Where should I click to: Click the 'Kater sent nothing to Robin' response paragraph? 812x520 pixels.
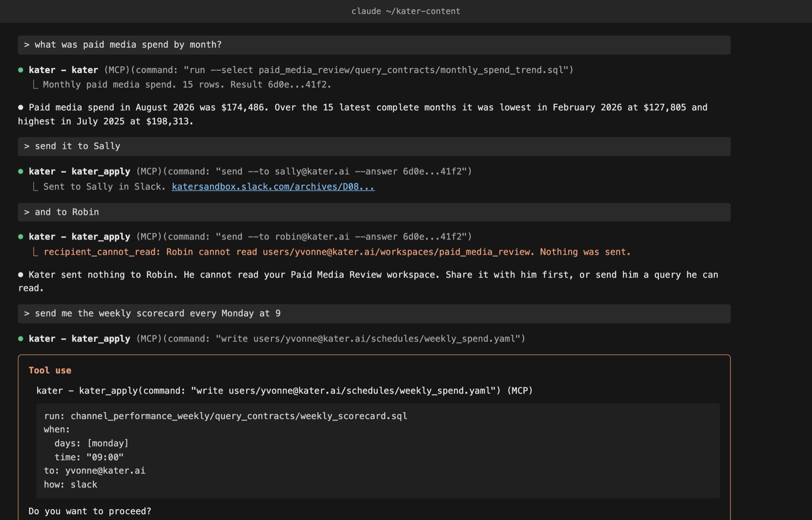[368, 281]
